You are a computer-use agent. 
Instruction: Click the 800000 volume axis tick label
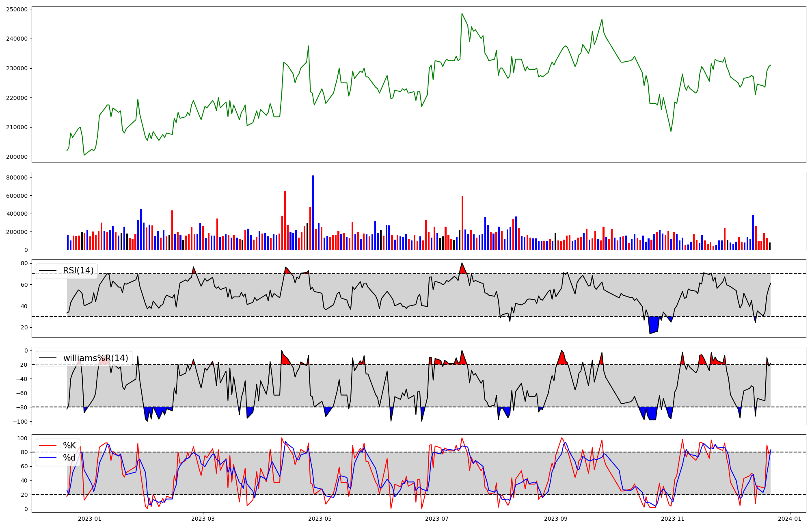(x=17, y=177)
